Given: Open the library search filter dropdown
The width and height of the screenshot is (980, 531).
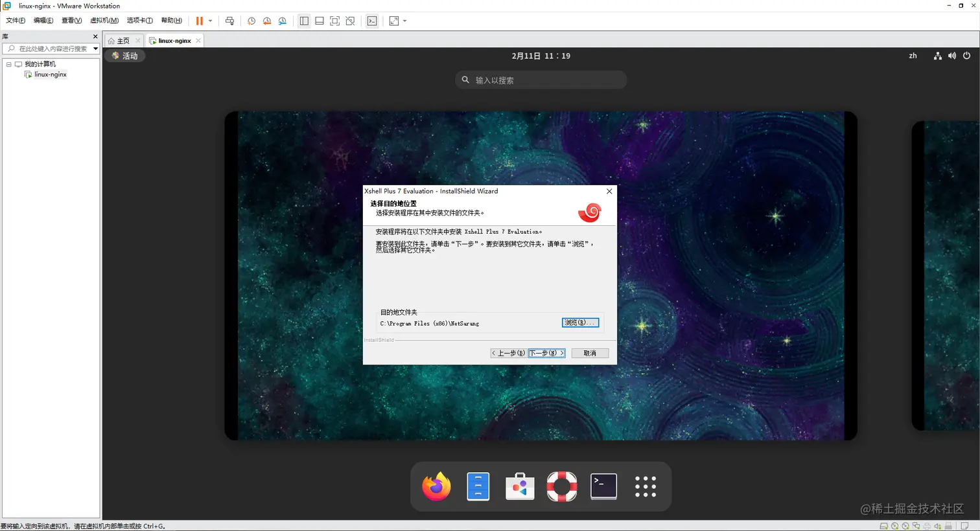Looking at the screenshot, I should click(95, 49).
